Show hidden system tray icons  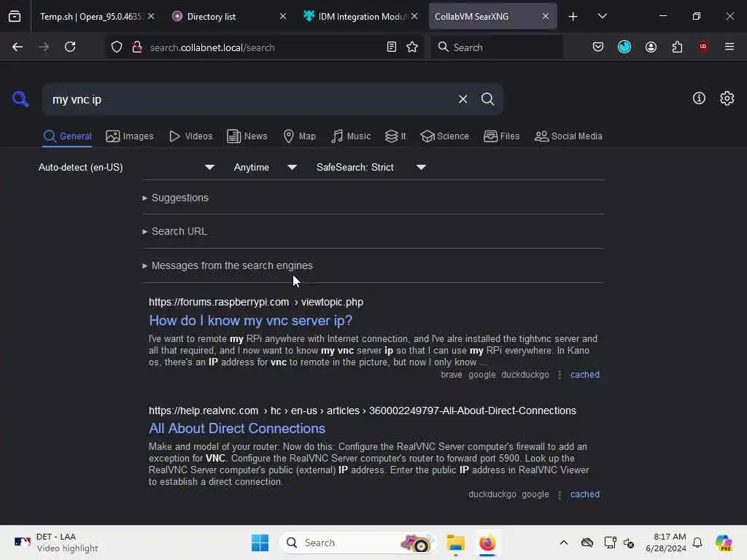click(564, 542)
